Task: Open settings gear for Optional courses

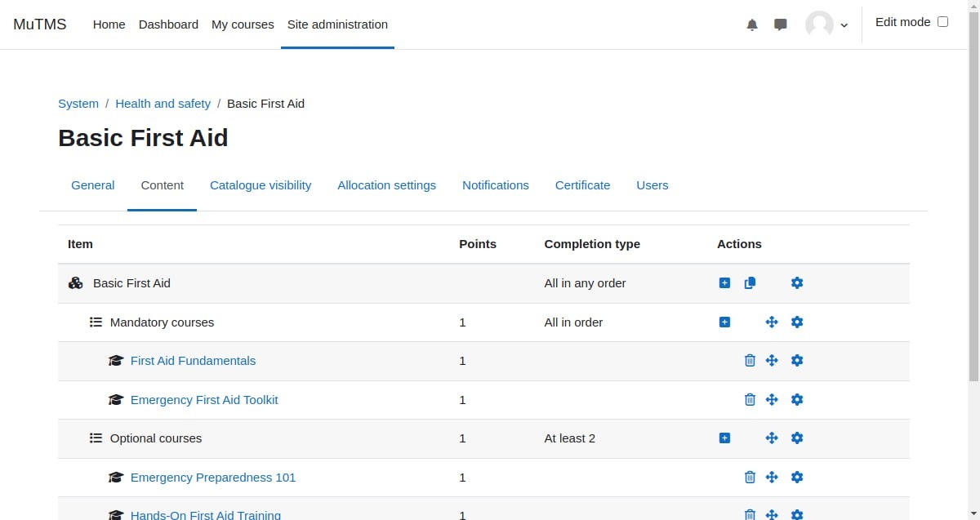Action: (x=797, y=438)
